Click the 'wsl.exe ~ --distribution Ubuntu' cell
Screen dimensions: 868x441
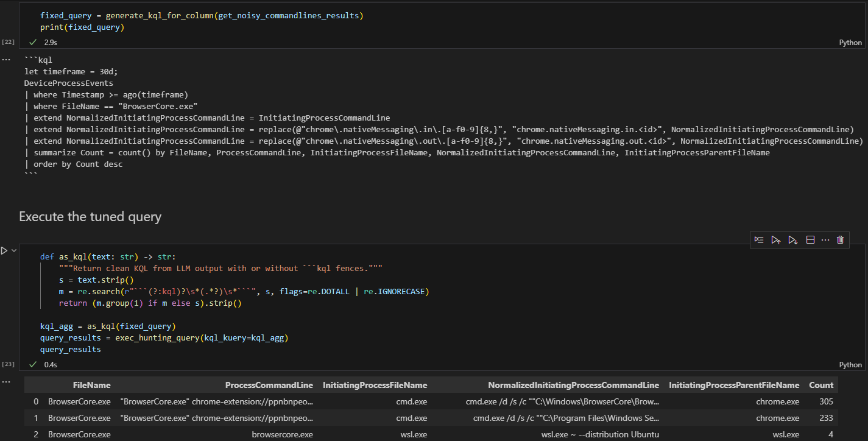pos(600,434)
